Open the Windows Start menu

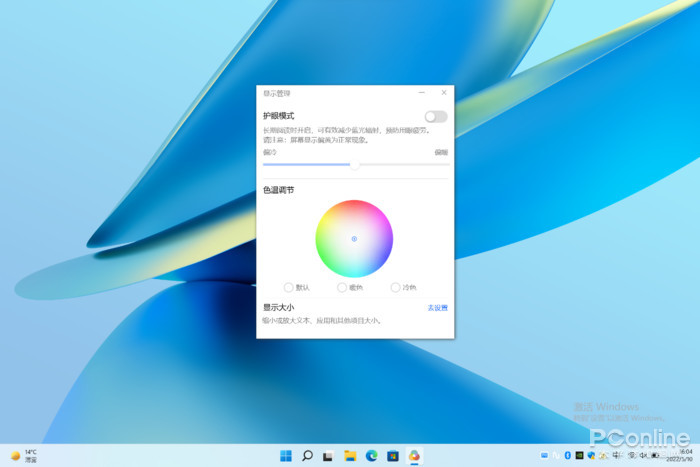286,456
